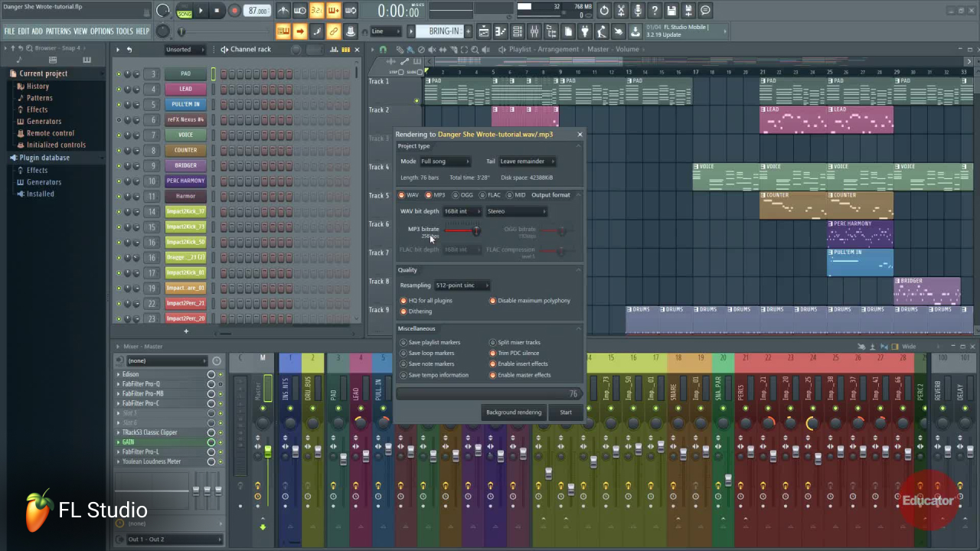
Task: Open the WAV bit depth 16Bit int dropdown
Action: (462, 211)
